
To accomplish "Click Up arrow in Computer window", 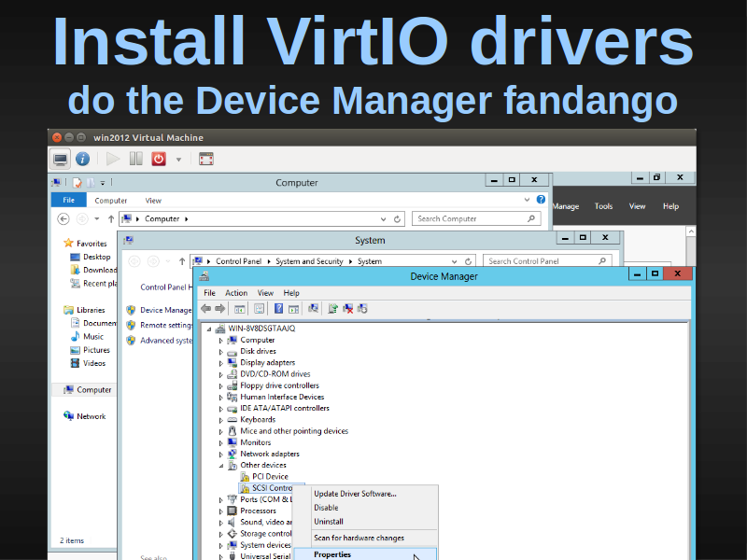I will tap(111, 219).
